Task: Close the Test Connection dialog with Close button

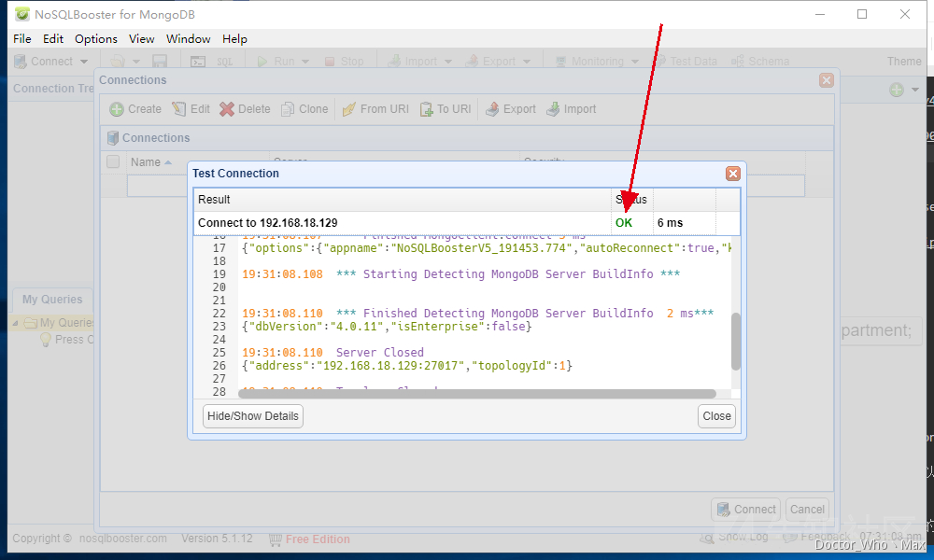Action: [x=716, y=416]
